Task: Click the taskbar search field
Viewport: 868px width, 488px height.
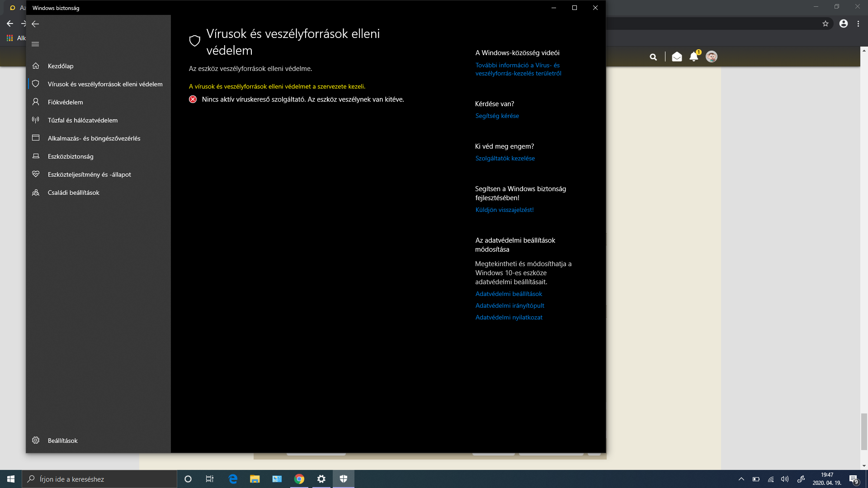Action: (99, 479)
